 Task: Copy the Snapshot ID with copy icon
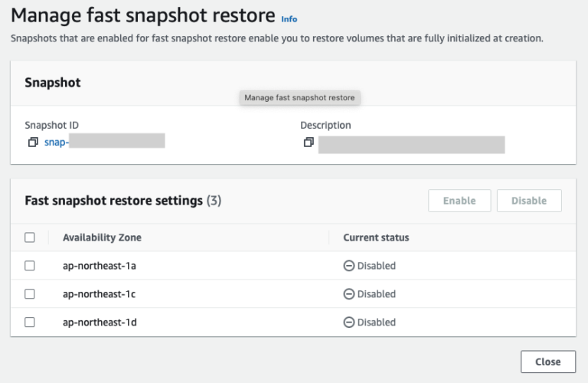(x=33, y=142)
